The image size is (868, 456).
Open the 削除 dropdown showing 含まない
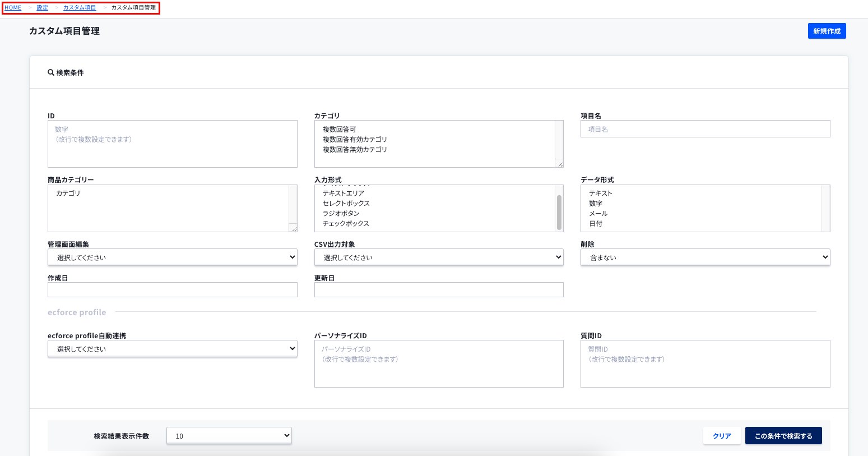[705, 257]
